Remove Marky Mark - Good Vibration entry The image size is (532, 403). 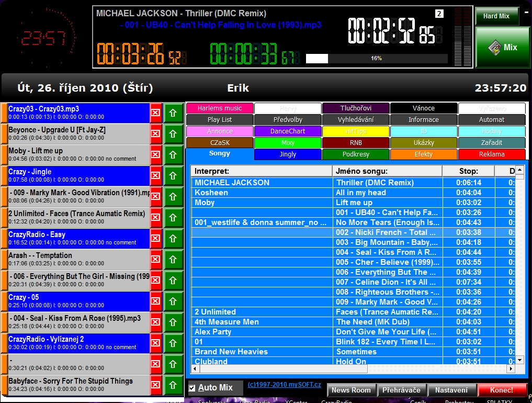156,197
